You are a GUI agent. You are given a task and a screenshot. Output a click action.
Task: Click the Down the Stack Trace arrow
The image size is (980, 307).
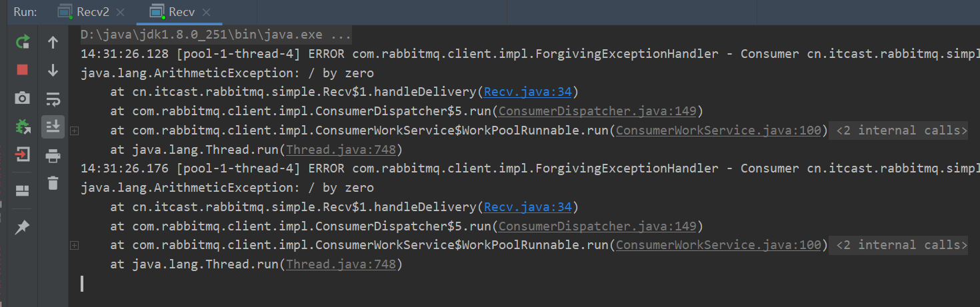[x=53, y=70]
